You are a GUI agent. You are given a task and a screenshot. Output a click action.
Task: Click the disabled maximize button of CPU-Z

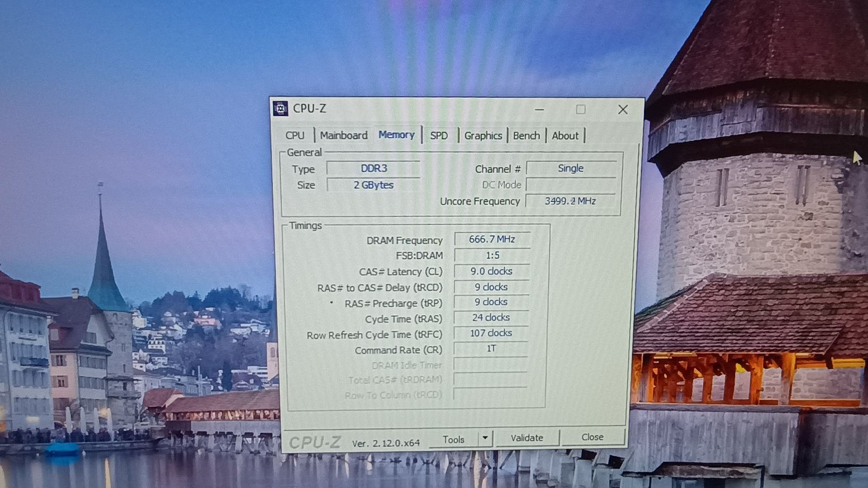[x=581, y=110]
